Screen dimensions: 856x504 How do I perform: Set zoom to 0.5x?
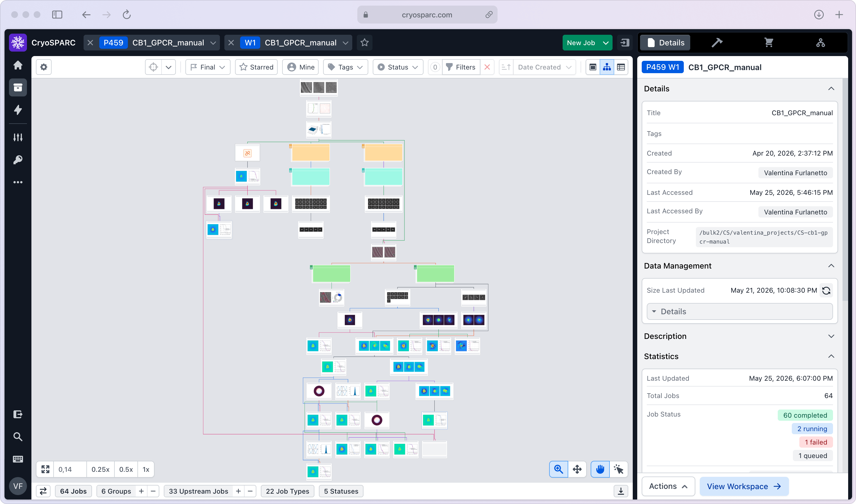[x=126, y=469]
